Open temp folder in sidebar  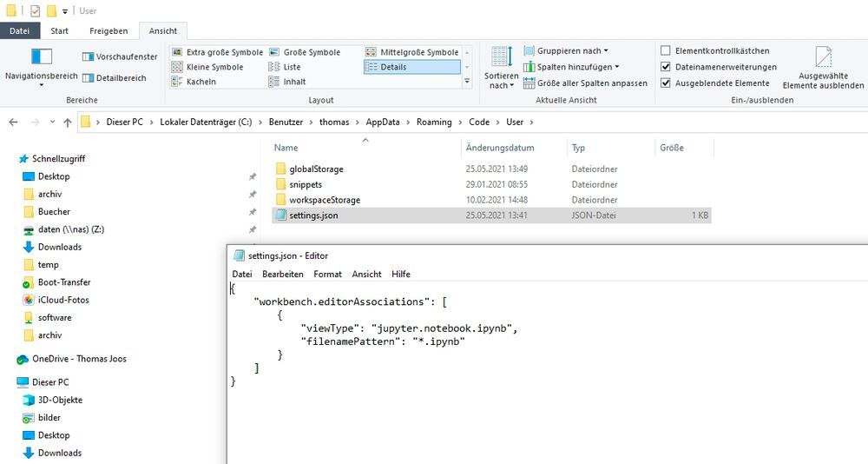[x=48, y=265]
